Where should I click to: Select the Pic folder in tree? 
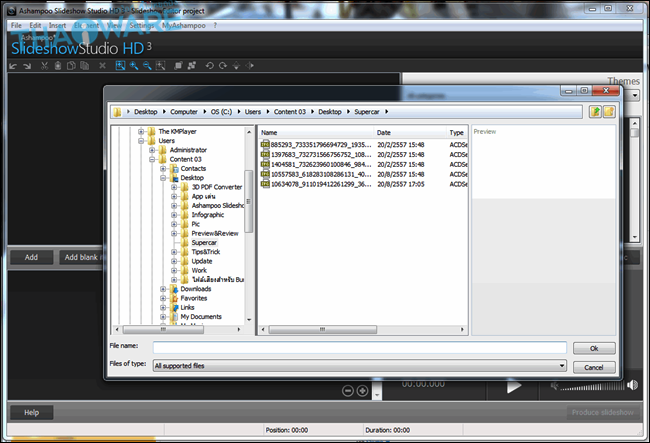coord(195,224)
